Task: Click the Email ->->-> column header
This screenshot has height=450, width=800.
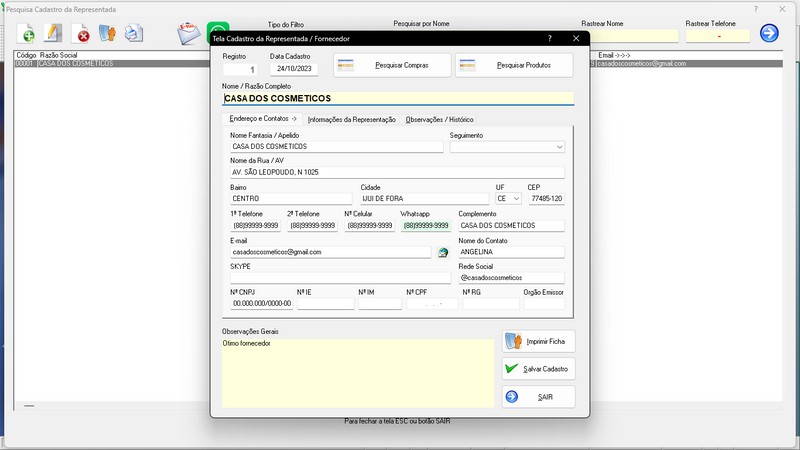Action: click(614, 55)
